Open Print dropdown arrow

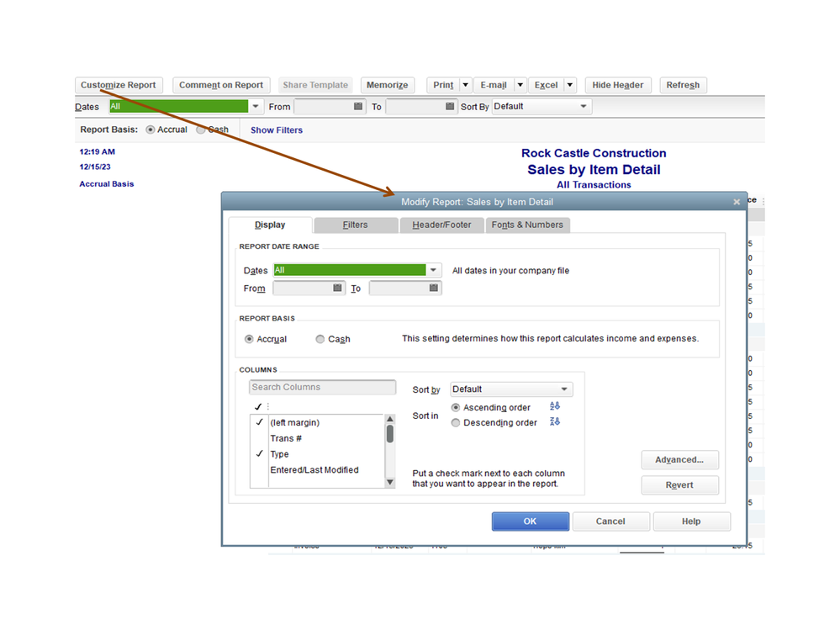click(x=466, y=85)
